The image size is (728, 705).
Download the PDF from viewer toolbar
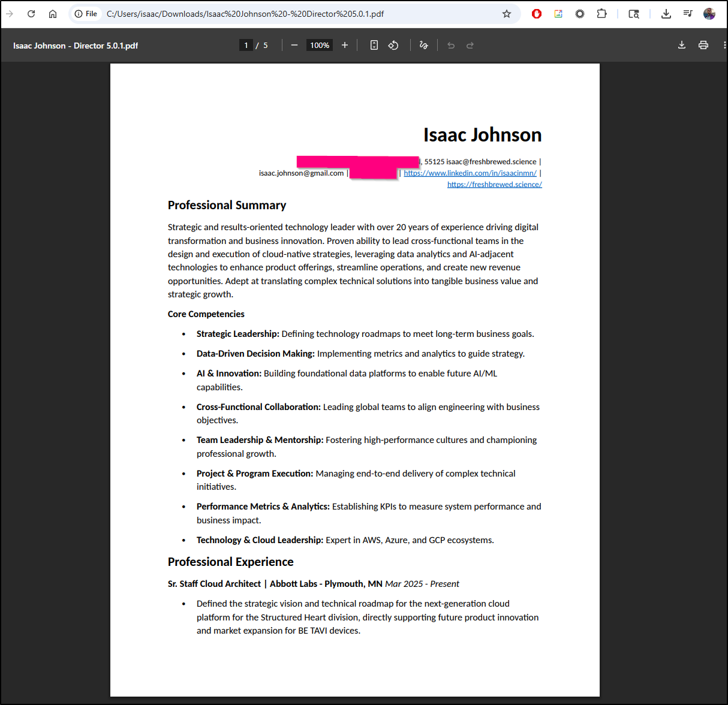(x=682, y=45)
